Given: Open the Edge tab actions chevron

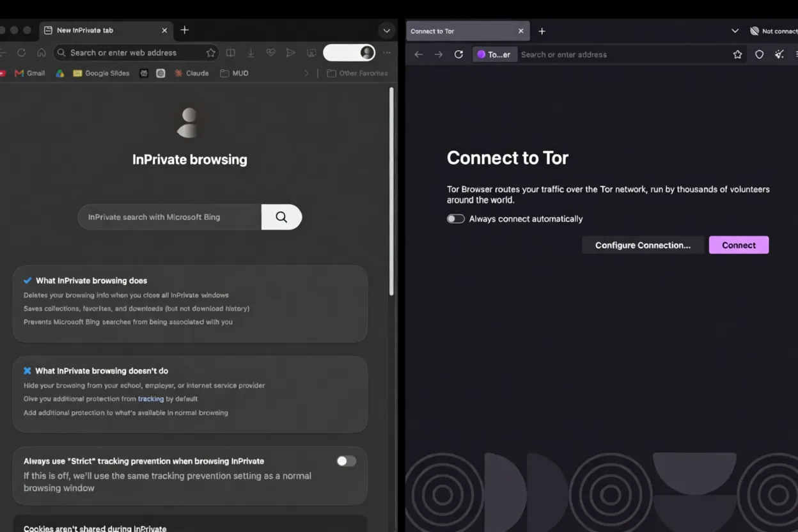Looking at the screenshot, I should (386, 30).
